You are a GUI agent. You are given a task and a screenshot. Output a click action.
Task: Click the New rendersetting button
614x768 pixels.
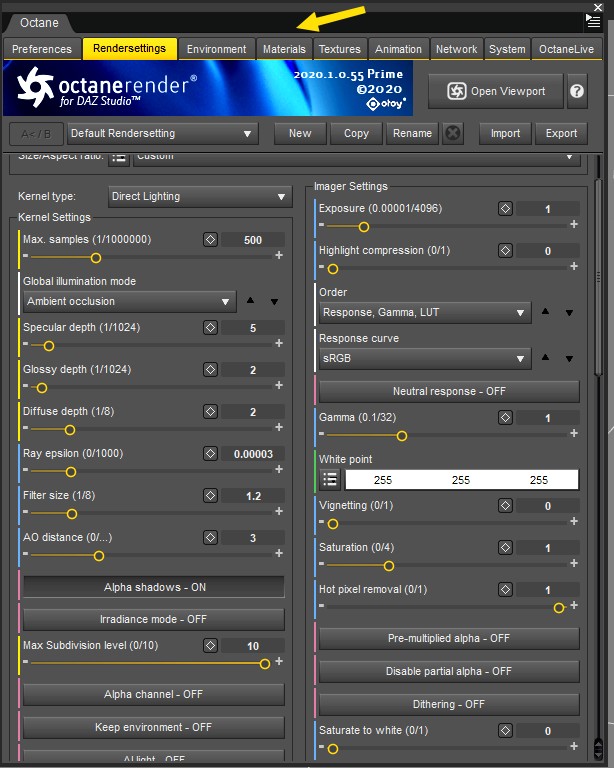click(300, 133)
